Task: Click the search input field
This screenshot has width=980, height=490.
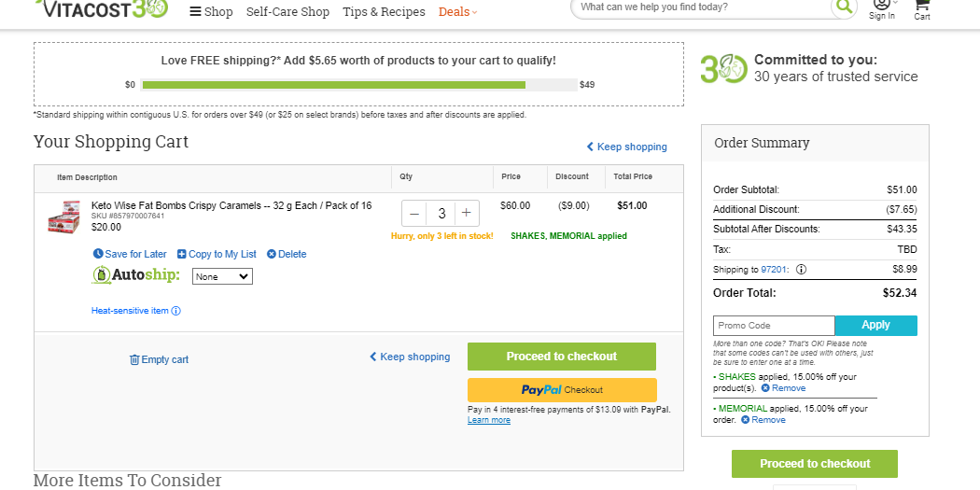Action: click(x=701, y=7)
